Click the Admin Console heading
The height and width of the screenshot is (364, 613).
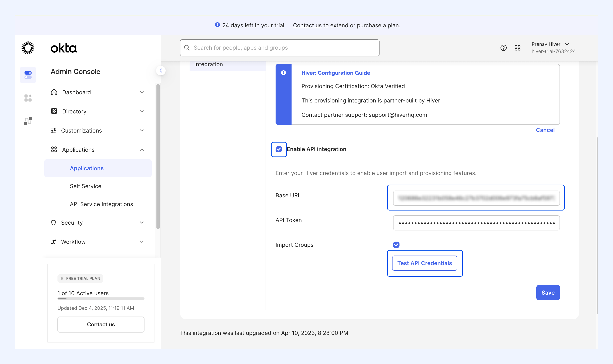pyautogui.click(x=75, y=72)
